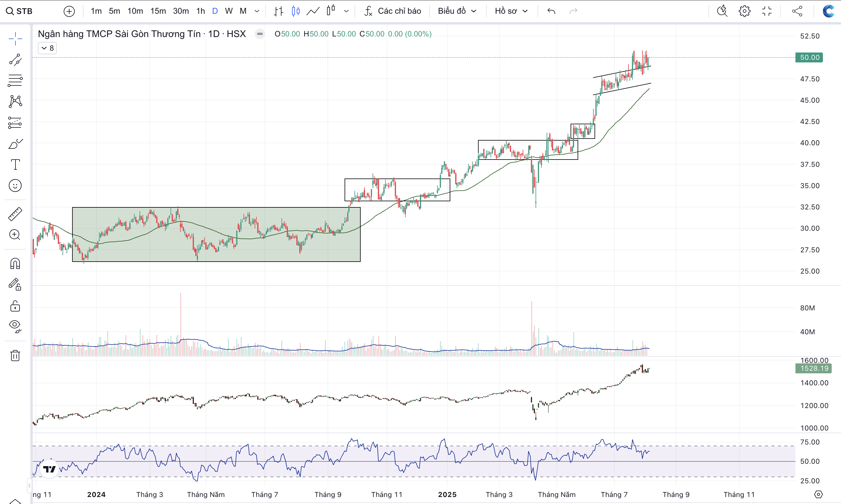Screen dimensions: 841x504
Task: Click the 50.00 current price label
Action: [x=809, y=57]
